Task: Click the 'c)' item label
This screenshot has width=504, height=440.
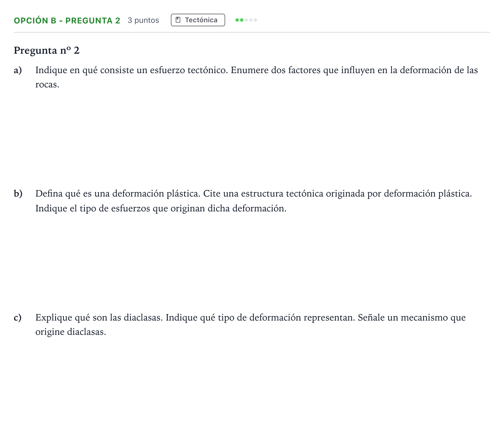Action: click(x=17, y=318)
